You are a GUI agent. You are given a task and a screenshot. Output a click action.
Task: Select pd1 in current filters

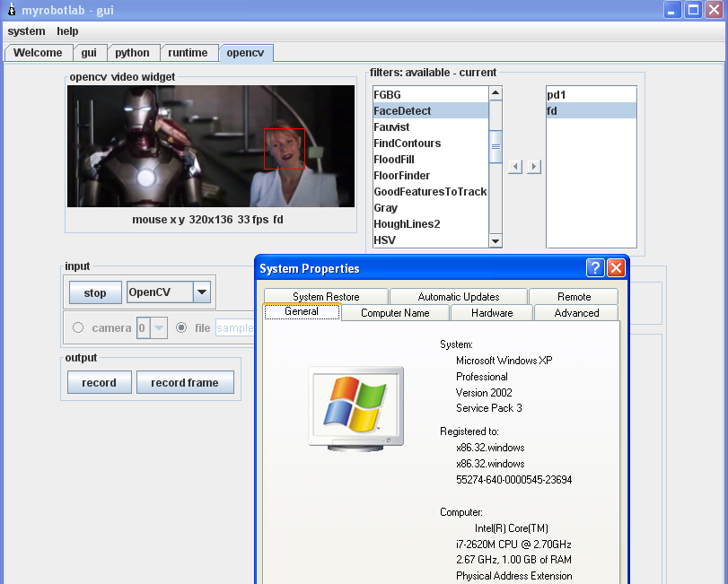coord(591,94)
